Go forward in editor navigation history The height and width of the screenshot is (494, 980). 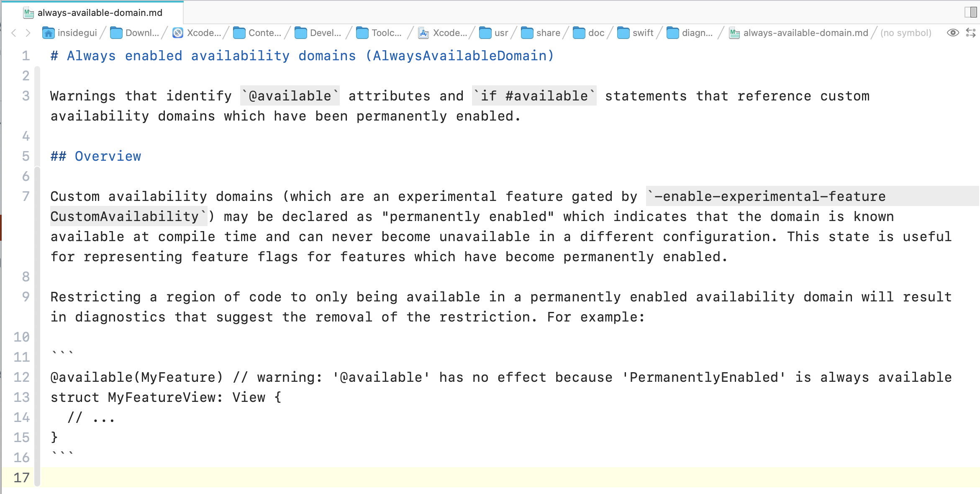(28, 33)
